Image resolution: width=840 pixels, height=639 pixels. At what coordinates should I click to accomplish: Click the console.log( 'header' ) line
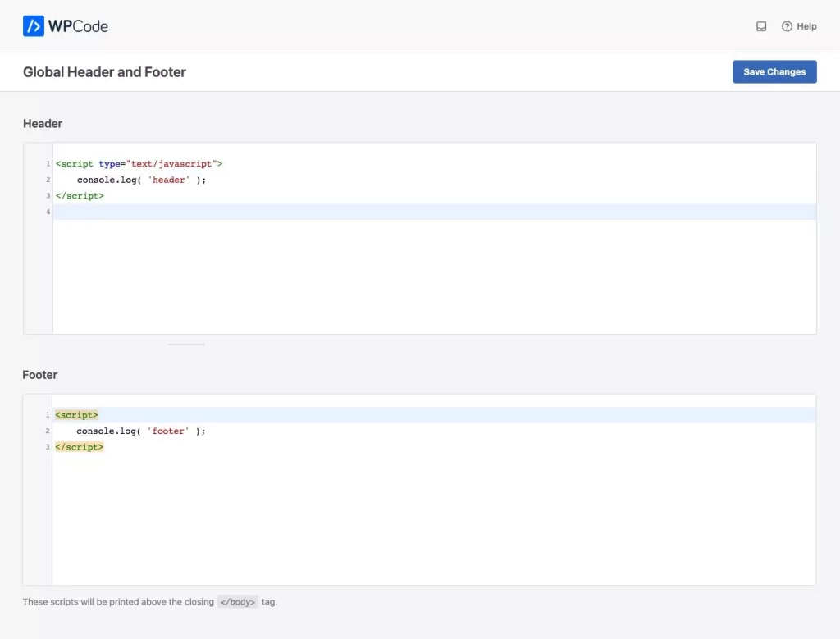141,180
